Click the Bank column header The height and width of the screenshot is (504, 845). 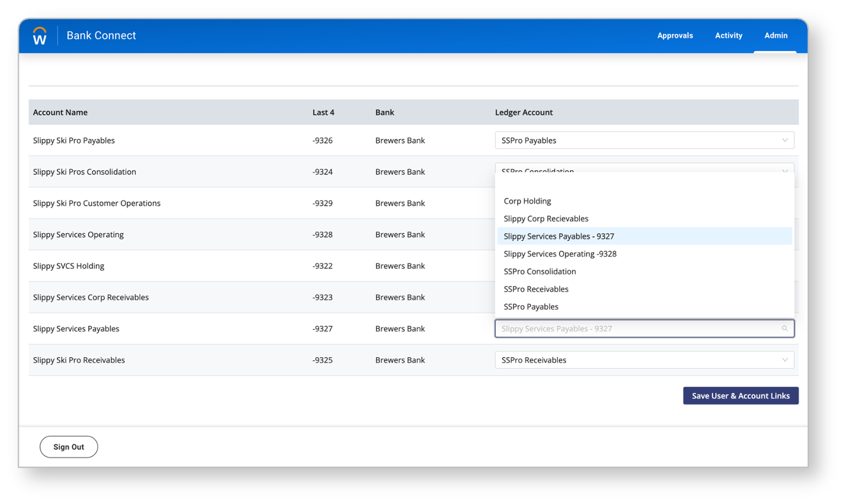385,112
